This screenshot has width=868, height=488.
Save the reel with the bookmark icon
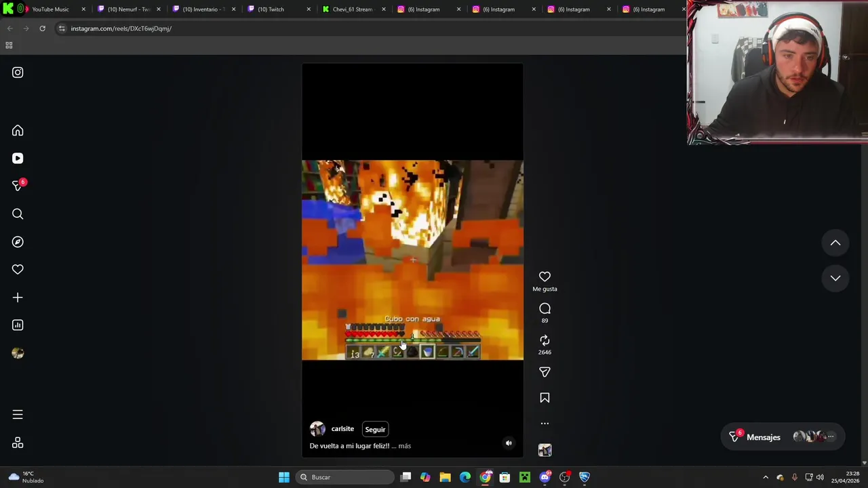click(545, 398)
